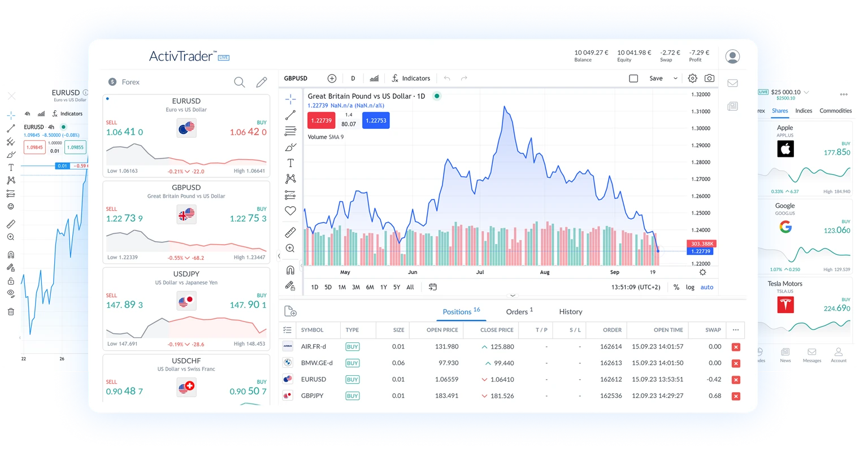
Task: Toggle auto scaling for the chart
Action: 706,287
